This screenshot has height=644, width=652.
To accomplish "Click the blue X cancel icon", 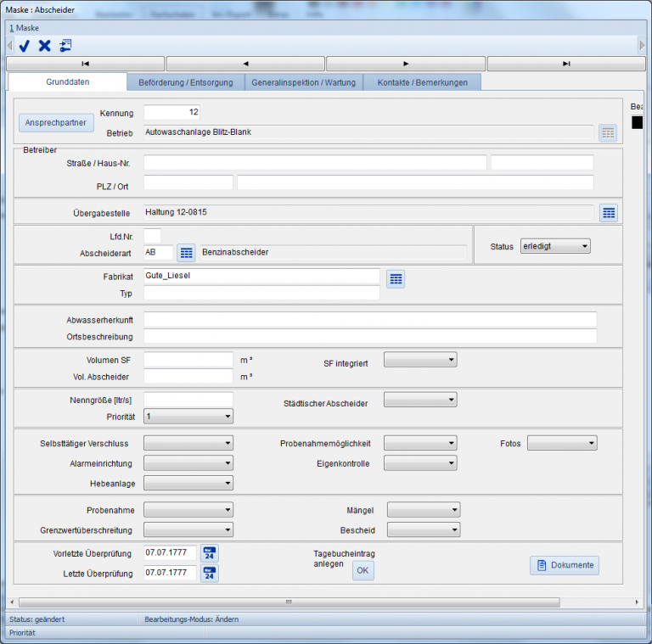I will pos(45,46).
